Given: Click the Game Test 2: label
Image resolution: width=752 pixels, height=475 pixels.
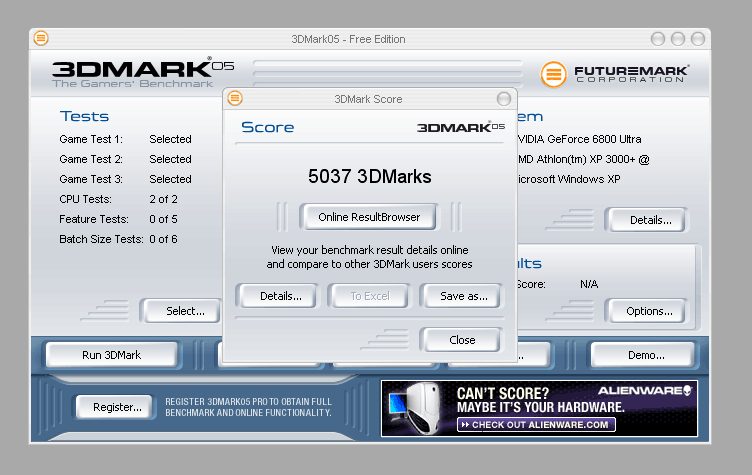Looking at the screenshot, I should 91,159.
